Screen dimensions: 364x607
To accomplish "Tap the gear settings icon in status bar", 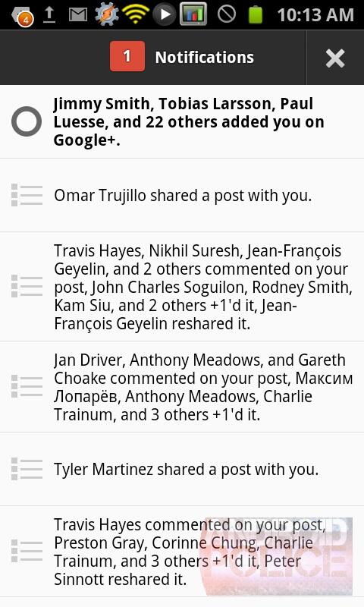I will click(106, 14).
